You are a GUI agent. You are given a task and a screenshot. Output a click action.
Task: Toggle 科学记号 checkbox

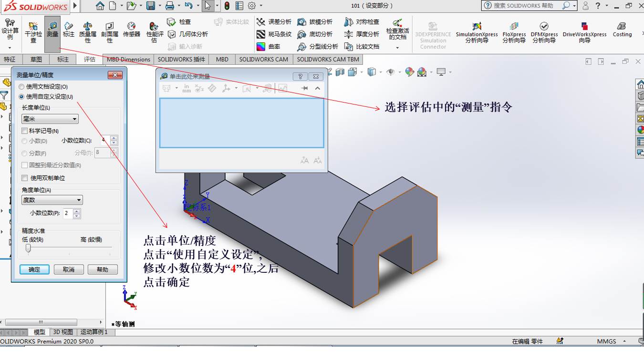pos(25,131)
